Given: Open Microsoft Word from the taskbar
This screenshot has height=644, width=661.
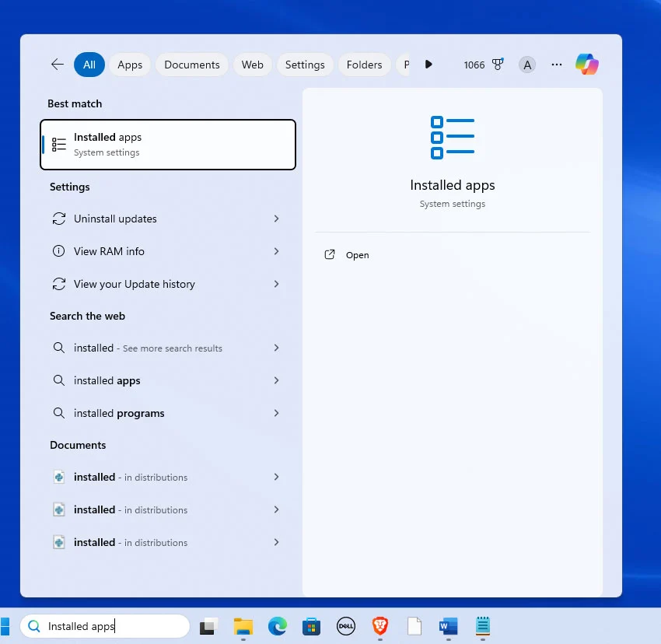Looking at the screenshot, I should point(448,626).
